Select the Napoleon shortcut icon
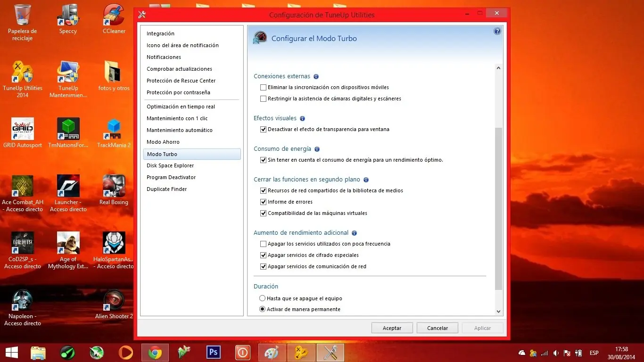The height and width of the screenshot is (362, 644). (x=23, y=307)
